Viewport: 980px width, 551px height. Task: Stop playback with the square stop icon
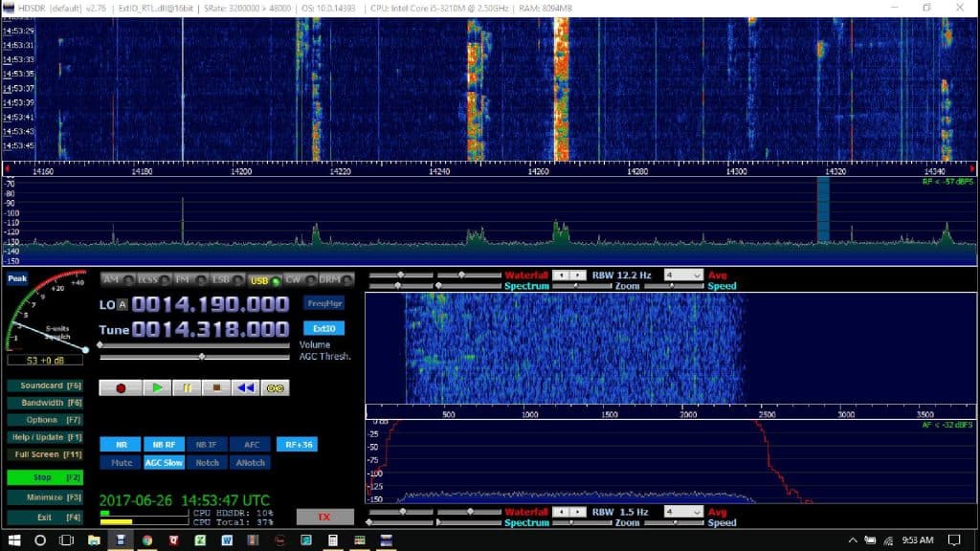(x=215, y=387)
